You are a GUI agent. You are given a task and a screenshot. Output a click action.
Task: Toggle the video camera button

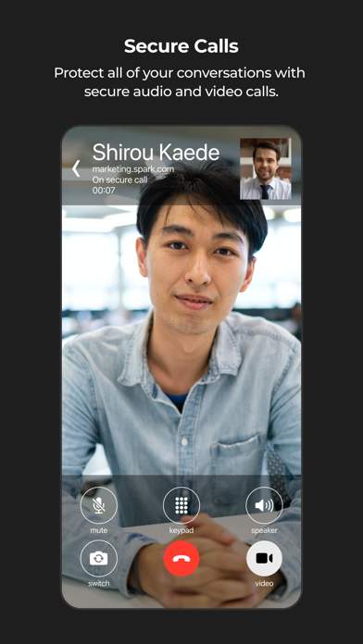(264, 559)
